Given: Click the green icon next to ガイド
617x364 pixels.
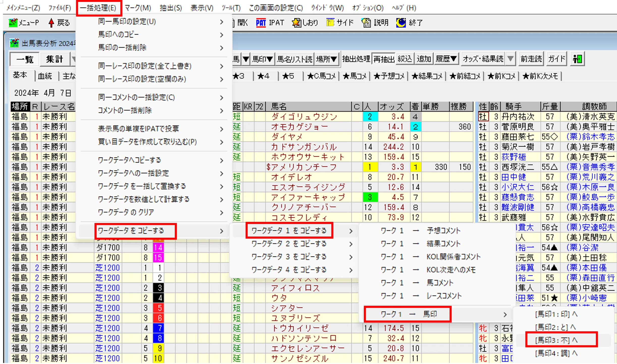Looking at the screenshot, I should coord(577,59).
